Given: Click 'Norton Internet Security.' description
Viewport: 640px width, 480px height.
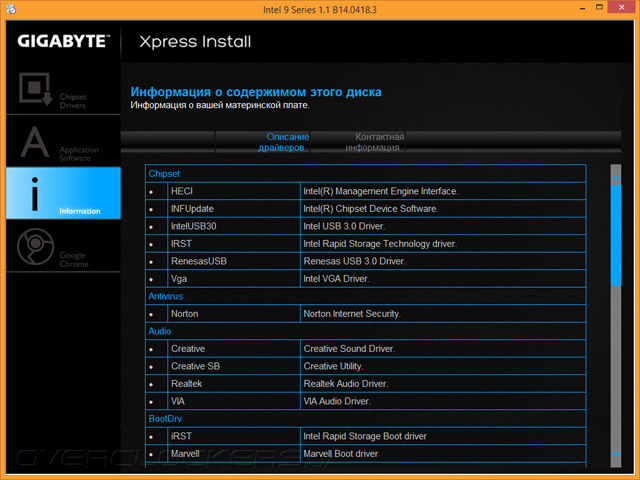Looking at the screenshot, I should click(352, 314).
